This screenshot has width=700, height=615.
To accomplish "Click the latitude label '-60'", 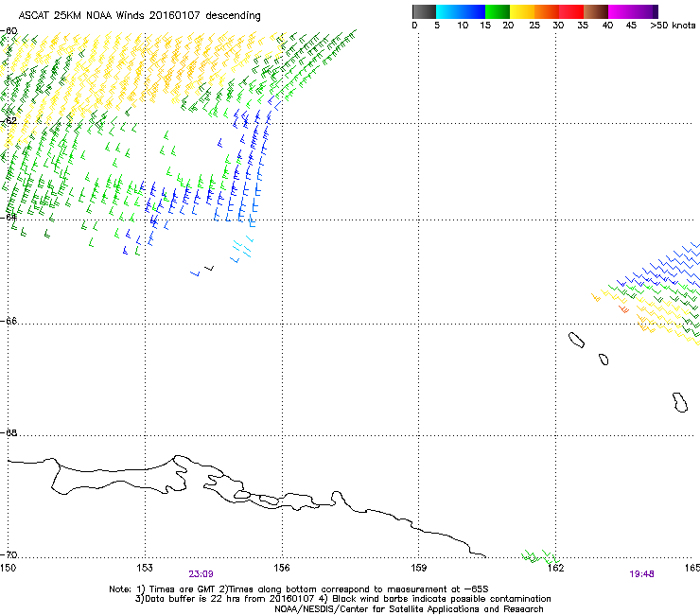I will click(x=9, y=31).
